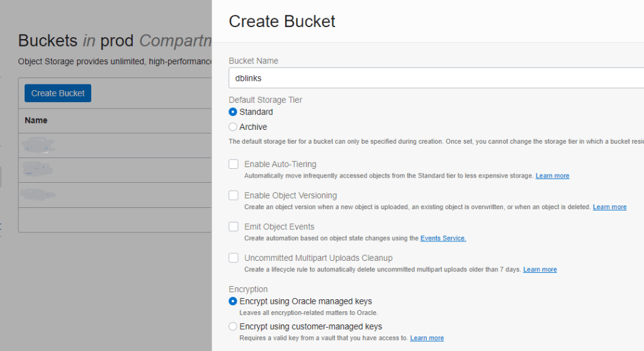The image size is (644, 351).
Task: Enable the Object Versioning checkbox
Action: tap(234, 195)
